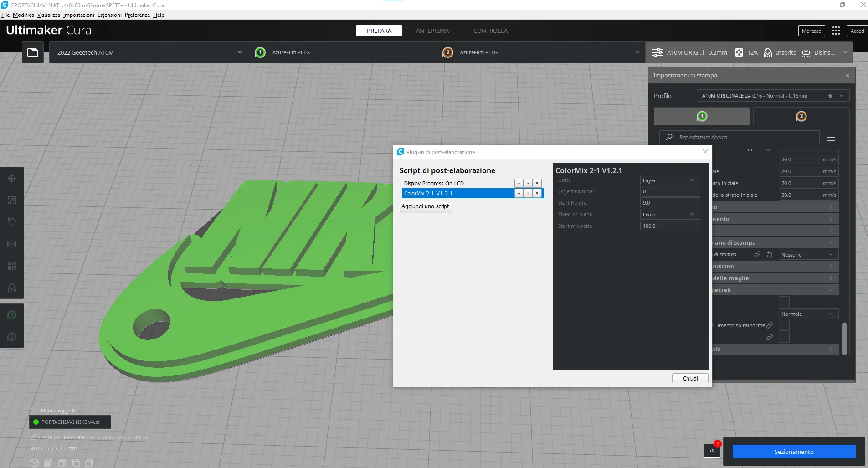Open the Nessuno dropdown

click(x=808, y=254)
